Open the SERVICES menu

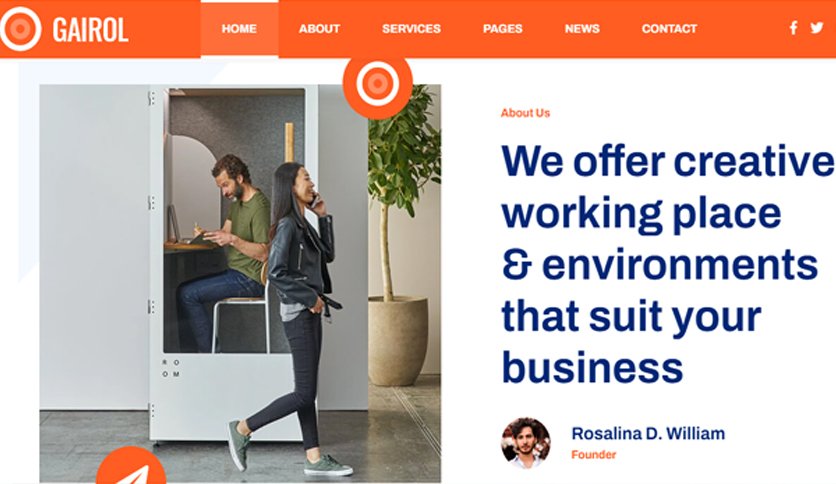tap(411, 29)
